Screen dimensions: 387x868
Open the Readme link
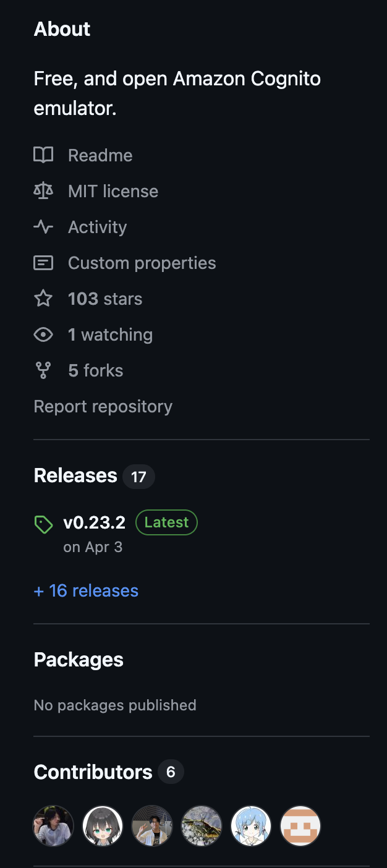pyautogui.click(x=100, y=155)
